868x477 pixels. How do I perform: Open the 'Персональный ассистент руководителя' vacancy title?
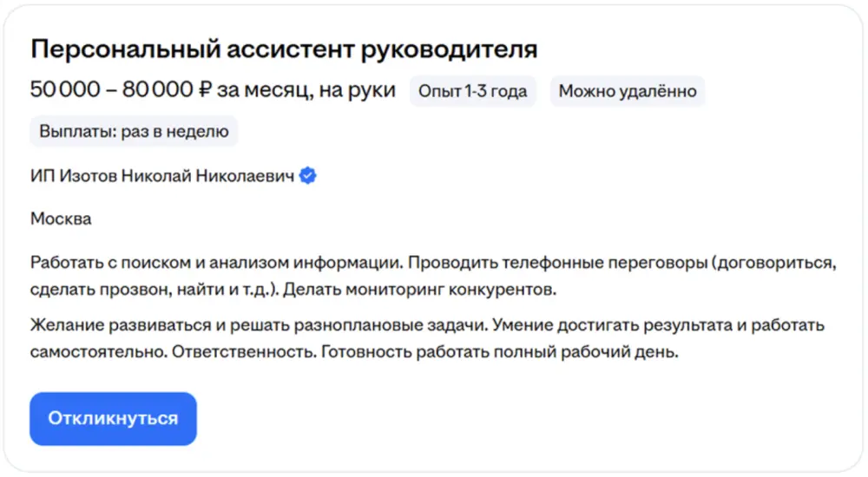(284, 49)
